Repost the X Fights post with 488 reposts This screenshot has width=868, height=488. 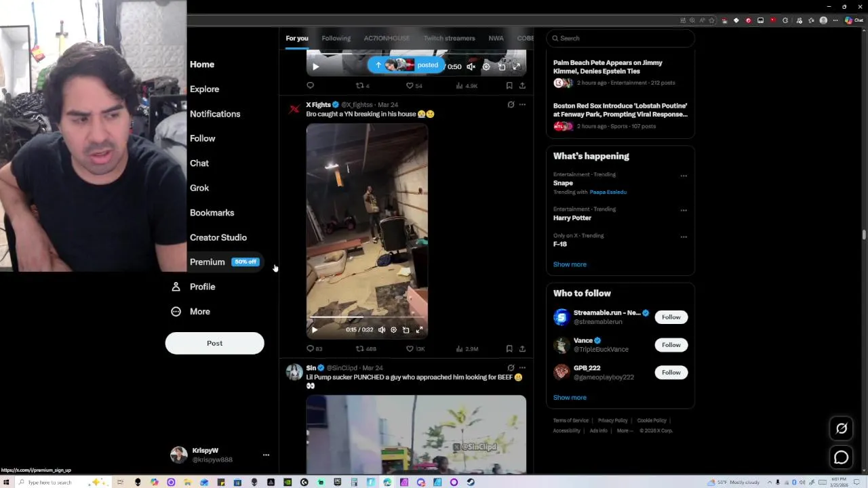click(x=366, y=348)
